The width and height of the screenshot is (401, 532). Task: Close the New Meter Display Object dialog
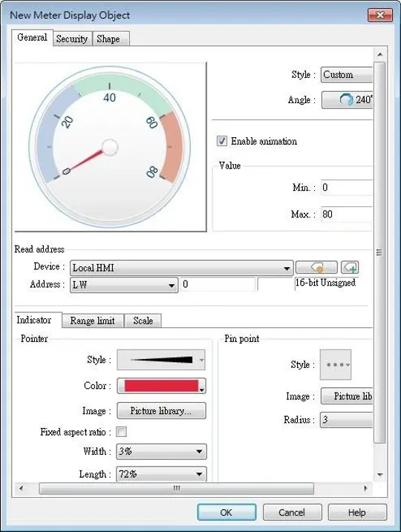pos(380,15)
